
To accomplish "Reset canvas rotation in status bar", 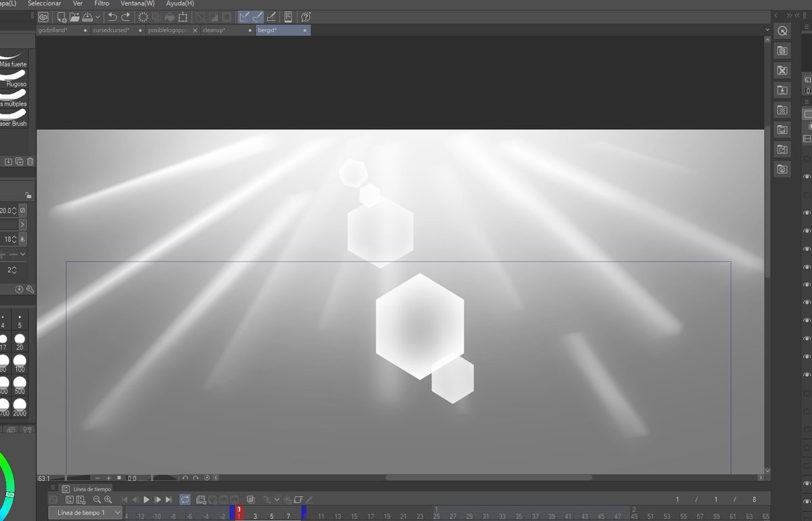I will click(x=207, y=478).
